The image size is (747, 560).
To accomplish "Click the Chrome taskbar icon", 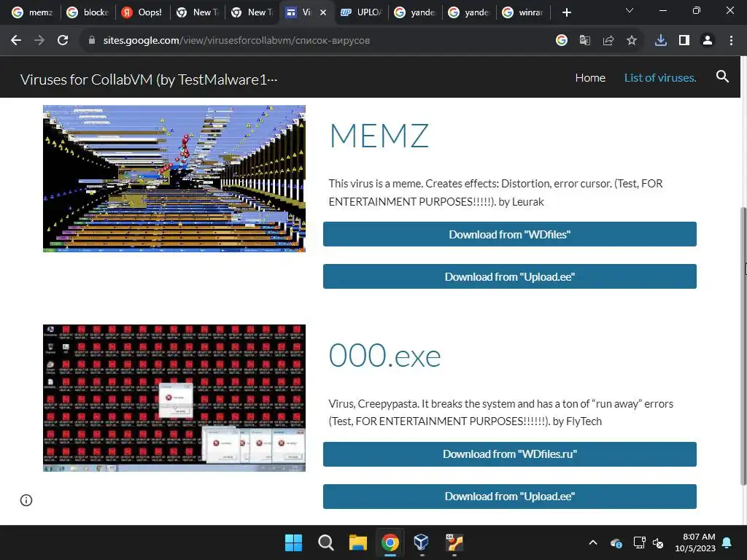I will point(390,542).
